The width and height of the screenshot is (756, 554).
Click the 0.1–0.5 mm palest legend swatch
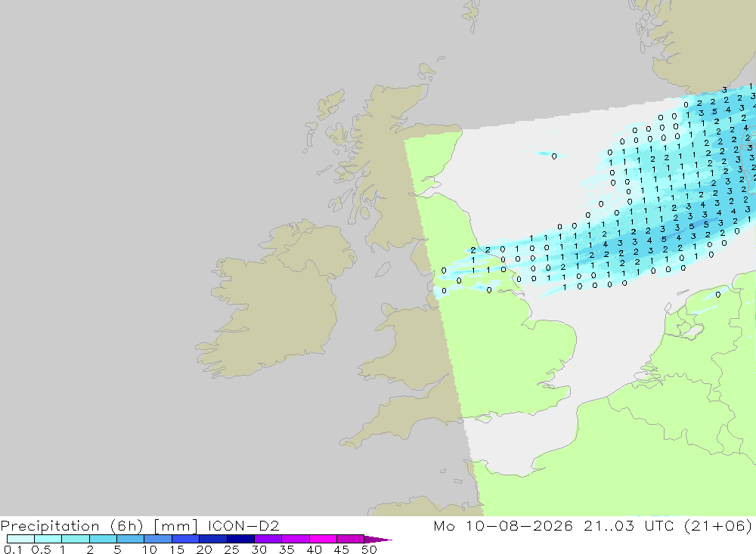20,539
